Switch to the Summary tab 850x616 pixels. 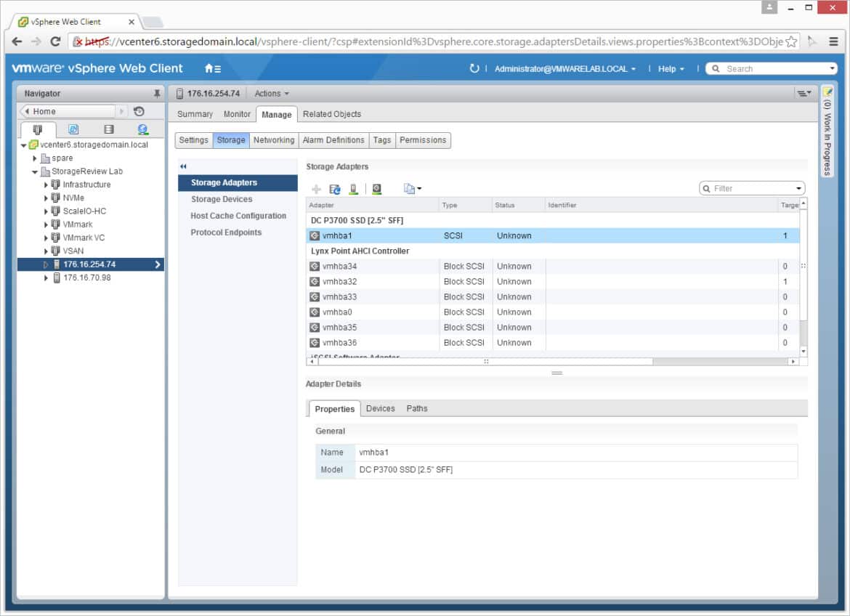click(x=195, y=115)
